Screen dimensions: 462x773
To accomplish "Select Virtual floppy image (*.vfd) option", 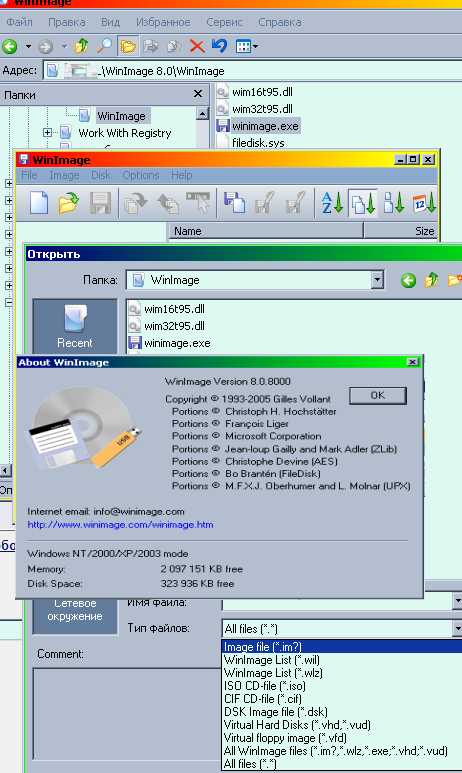I will (x=342, y=738).
